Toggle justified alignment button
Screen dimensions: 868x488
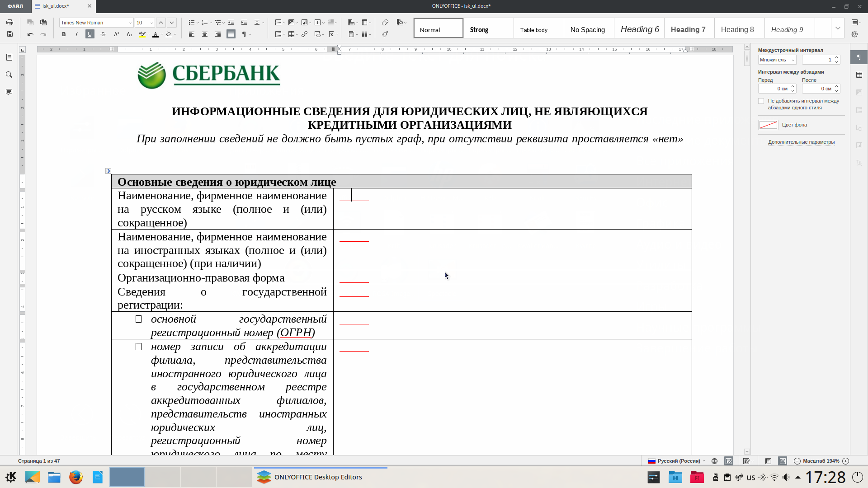pyautogui.click(x=231, y=34)
